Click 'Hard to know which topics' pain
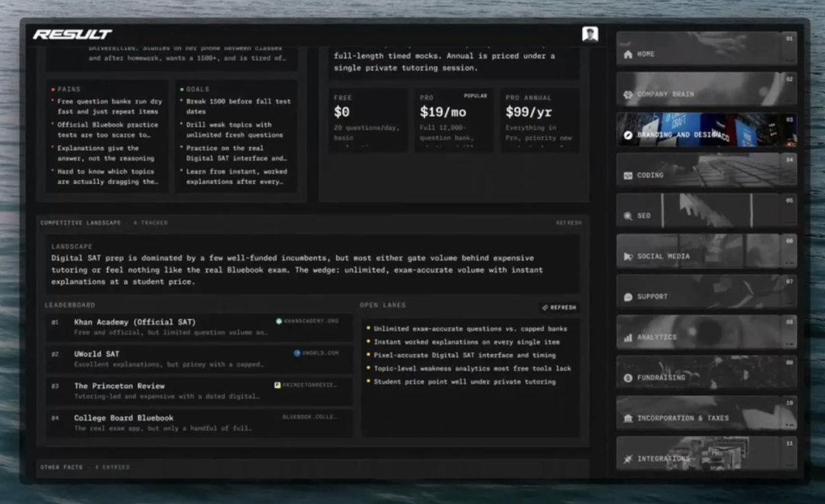The image size is (825, 504). [x=105, y=176]
